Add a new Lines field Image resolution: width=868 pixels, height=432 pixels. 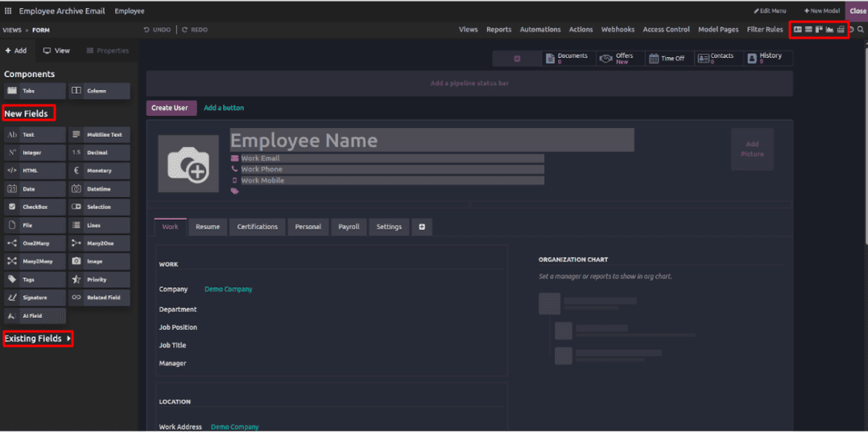[x=99, y=226]
